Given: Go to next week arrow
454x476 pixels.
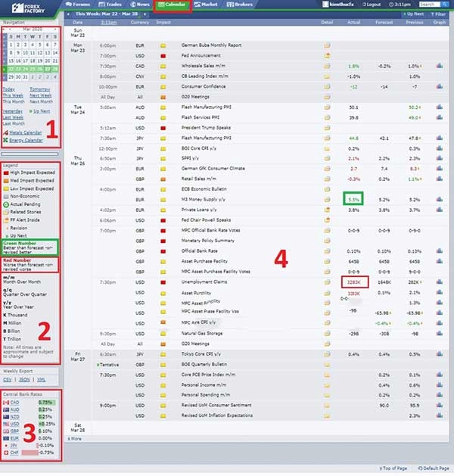Looking at the screenshot, I should [x=145, y=14].
